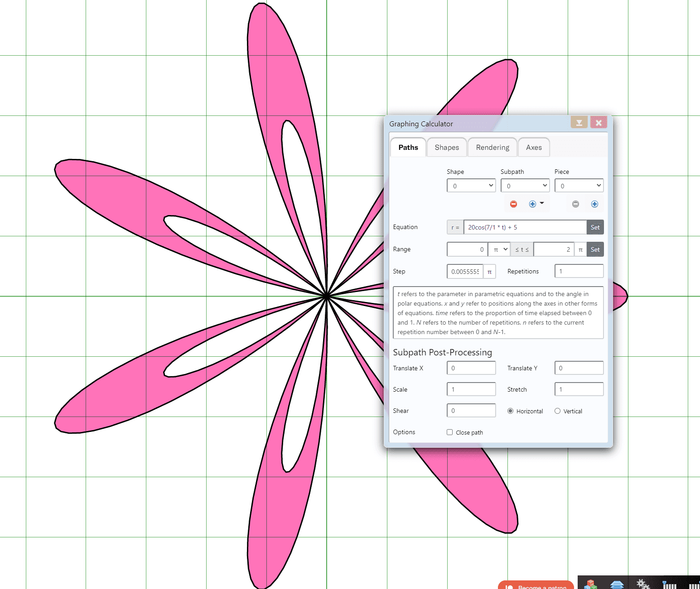
Task: Click the π unit selector for the range
Action: pos(499,249)
